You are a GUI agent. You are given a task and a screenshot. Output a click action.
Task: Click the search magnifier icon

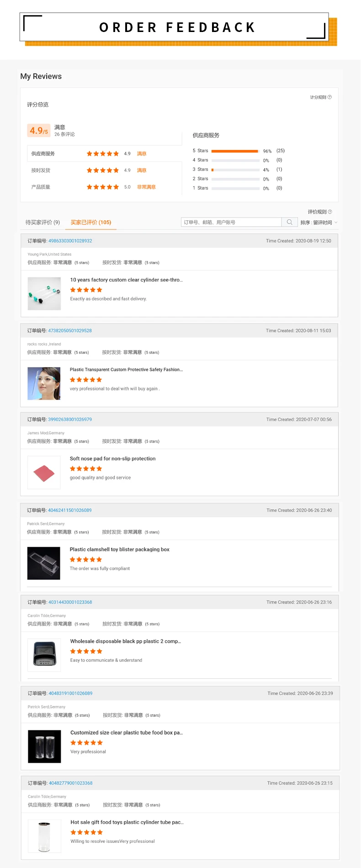tap(289, 222)
